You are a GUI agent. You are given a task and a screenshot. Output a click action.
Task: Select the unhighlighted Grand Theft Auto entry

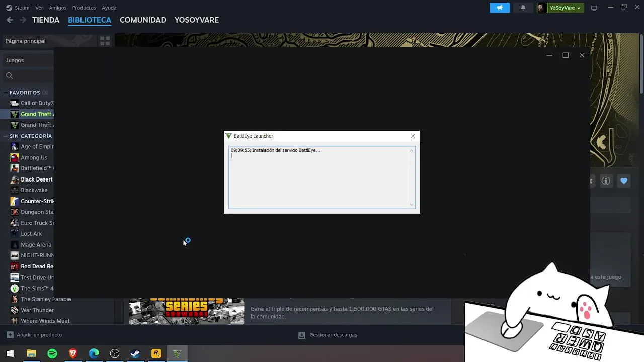[x=37, y=125]
